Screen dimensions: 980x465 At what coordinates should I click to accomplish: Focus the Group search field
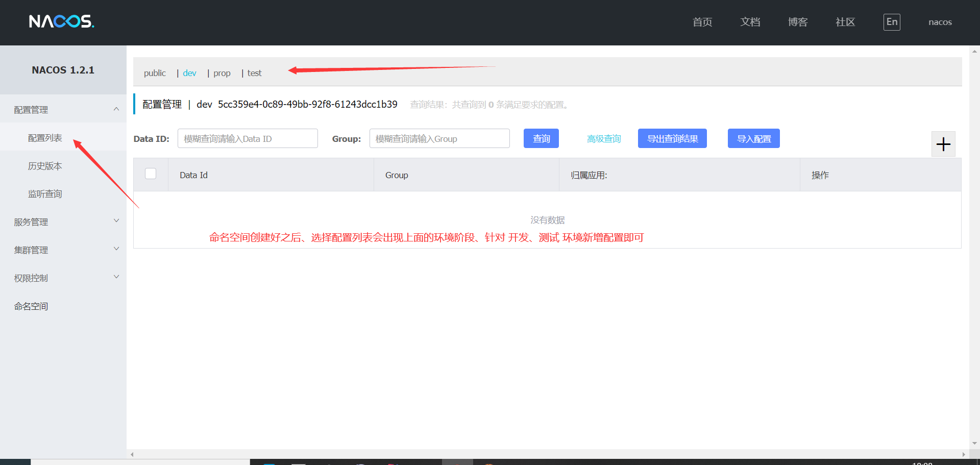point(439,138)
